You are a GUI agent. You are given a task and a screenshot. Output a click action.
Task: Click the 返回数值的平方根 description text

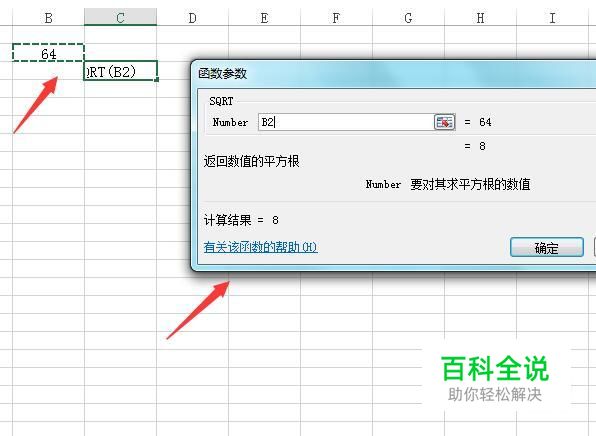pos(251,162)
